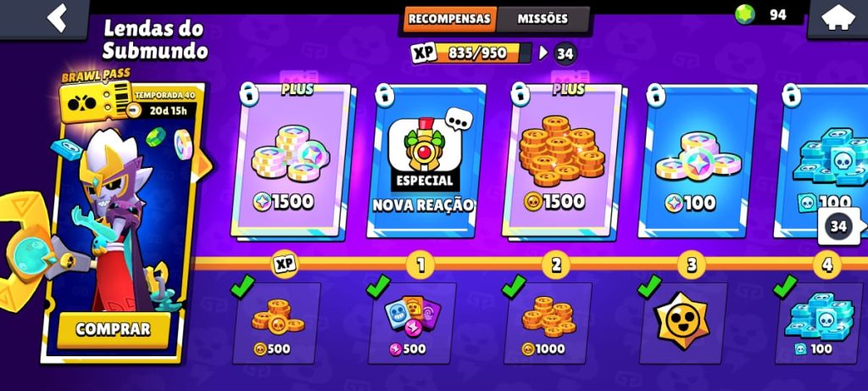The width and height of the screenshot is (868, 391).
Task: Tap the green gem currency icon
Action: point(745,15)
